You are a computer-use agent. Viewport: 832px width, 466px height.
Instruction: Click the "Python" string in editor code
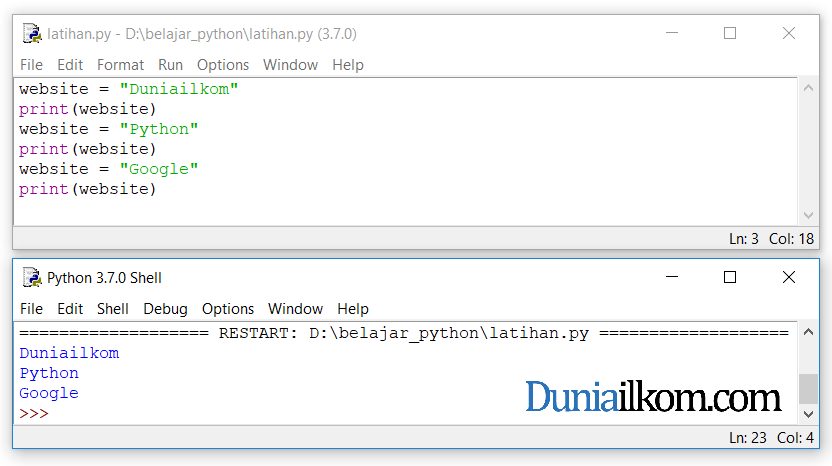pos(159,129)
